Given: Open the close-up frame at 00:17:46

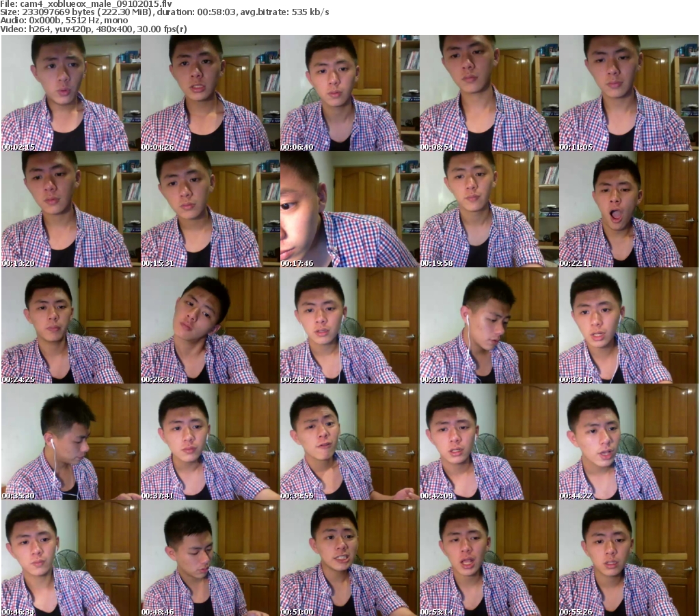Looking at the screenshot, I should (x=349, y=209).
